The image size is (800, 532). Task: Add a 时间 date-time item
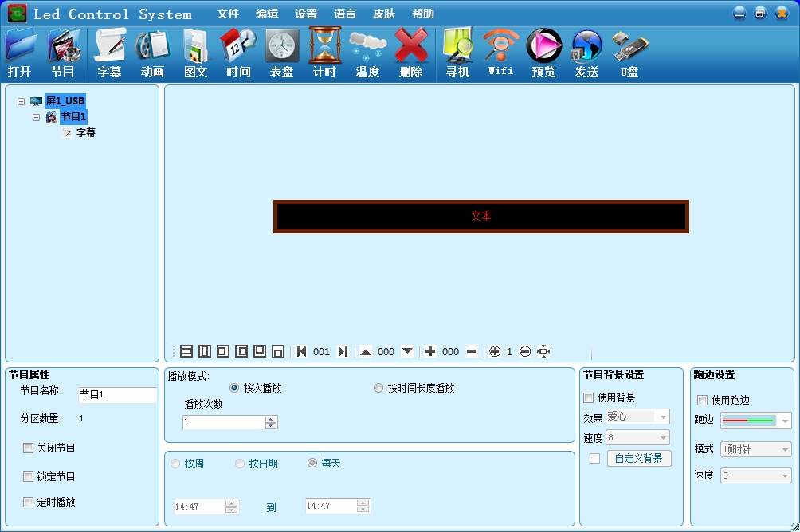(x=238, y=53)
